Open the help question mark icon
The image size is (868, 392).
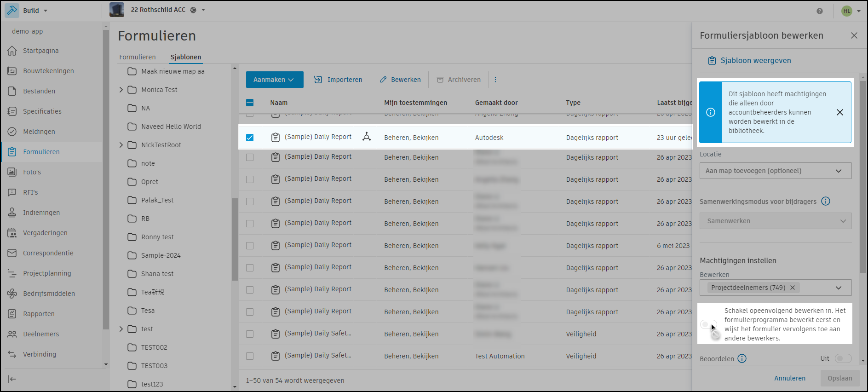(820, 11)
